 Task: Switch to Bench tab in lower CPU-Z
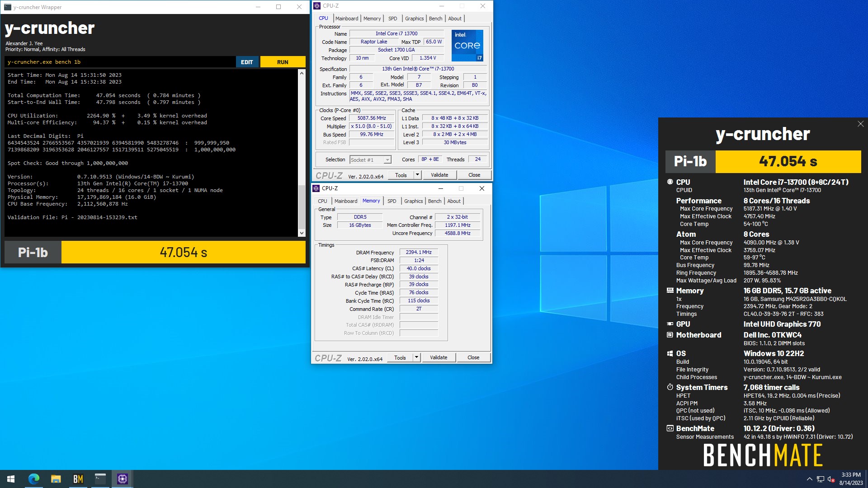(x=434, y=201)
